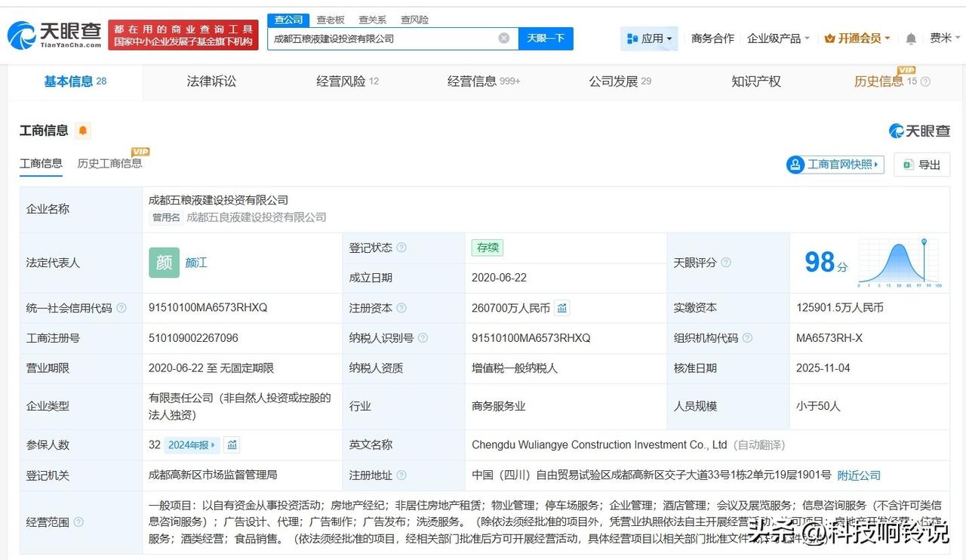
Task: Click the TianYanCha logo
Action: [54, 35]
